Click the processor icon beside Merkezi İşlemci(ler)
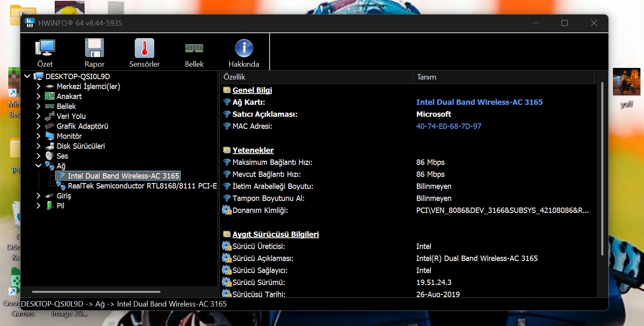Image resolution: width=644 pixels, height=326 pixels. (50, 87)
